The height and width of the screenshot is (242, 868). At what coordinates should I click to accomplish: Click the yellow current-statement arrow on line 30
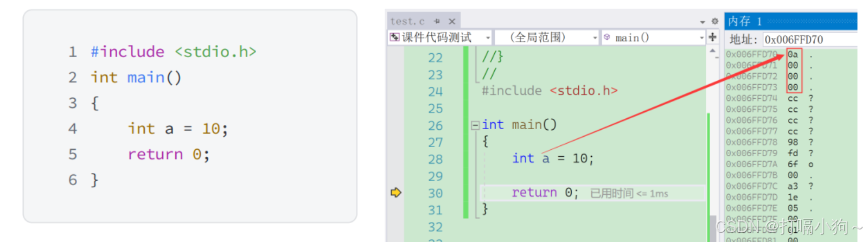(396, 193)
